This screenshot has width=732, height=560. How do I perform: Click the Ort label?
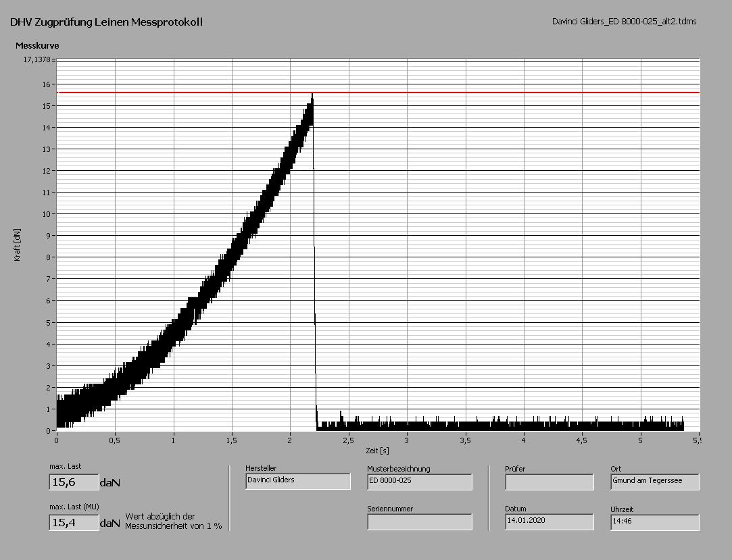[616, 469]
